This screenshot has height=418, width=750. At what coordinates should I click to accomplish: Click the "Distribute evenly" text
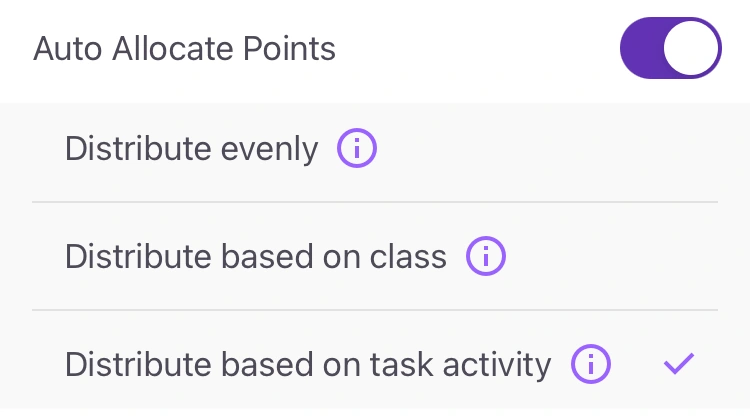[x=191, y=150]
